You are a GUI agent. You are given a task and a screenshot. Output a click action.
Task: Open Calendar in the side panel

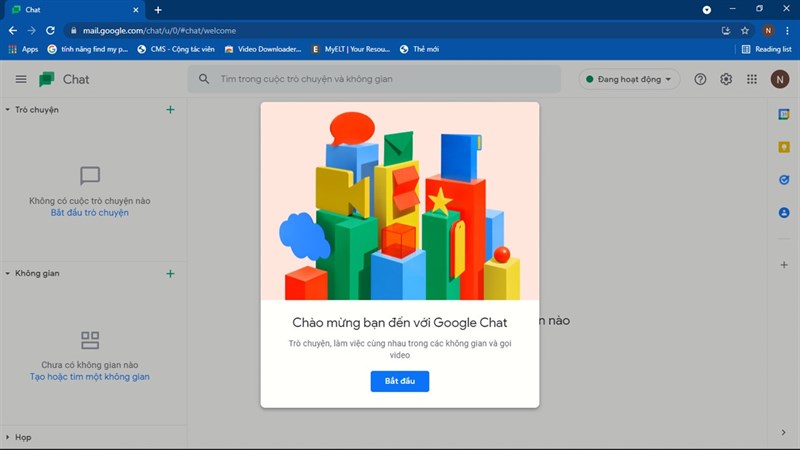coord(784,114)
